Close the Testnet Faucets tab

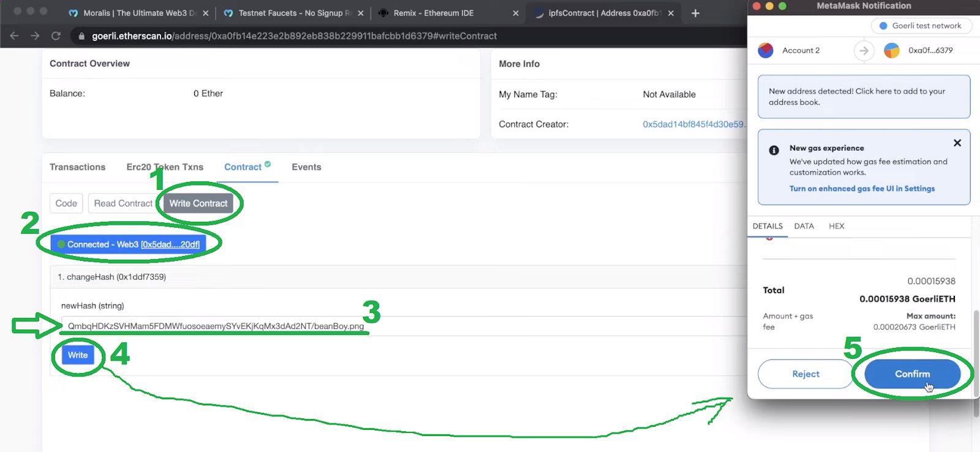[x=360, y=13]
